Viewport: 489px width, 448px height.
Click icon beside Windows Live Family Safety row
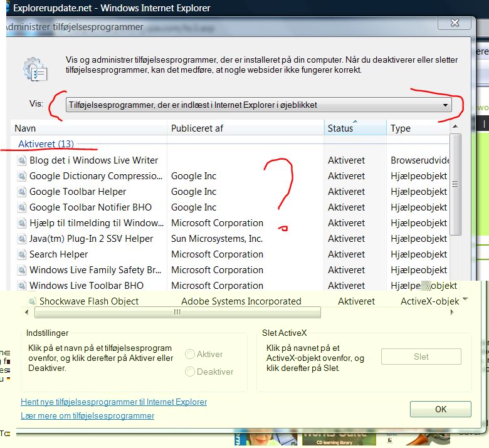tap(21, 270)
